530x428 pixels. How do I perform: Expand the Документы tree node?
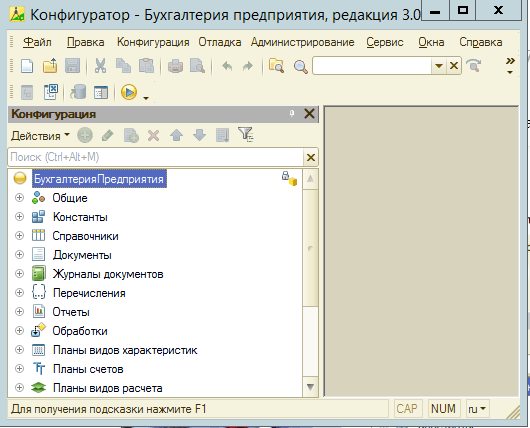pos(20,255)
